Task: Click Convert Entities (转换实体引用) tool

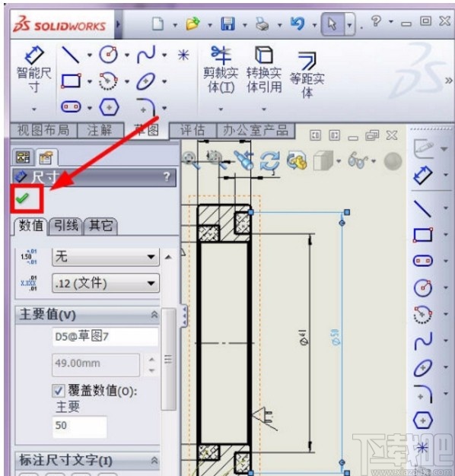Action: [264, 70]
